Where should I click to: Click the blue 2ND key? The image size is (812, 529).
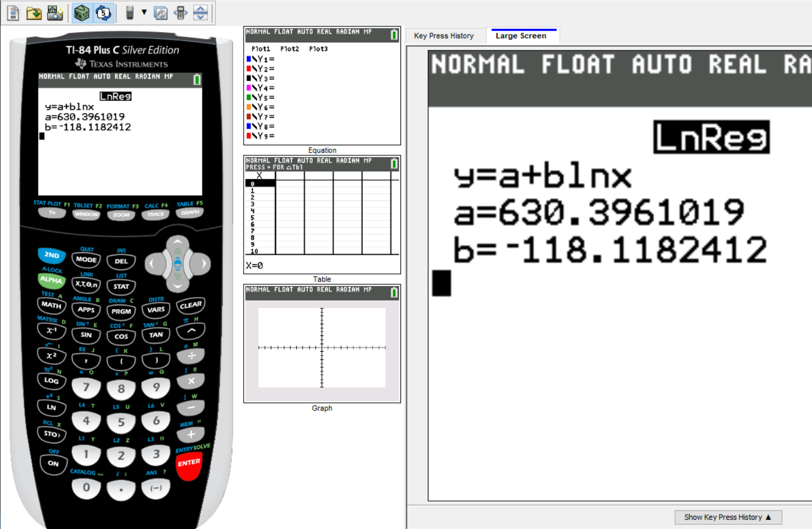(x=52, y=255)
